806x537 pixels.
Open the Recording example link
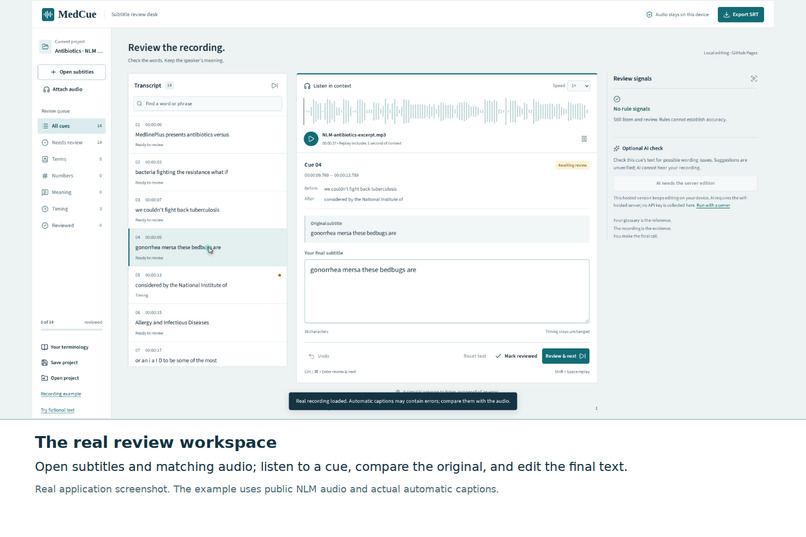61,394
